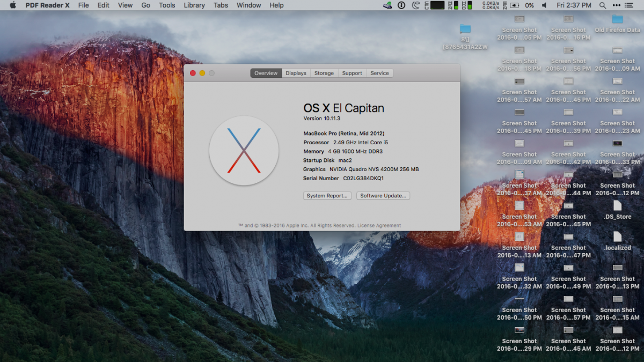Open Spotlight search magnifying glass
Image resolution: width=644 pixels, height=362 pixels.
tap(603, 5)
